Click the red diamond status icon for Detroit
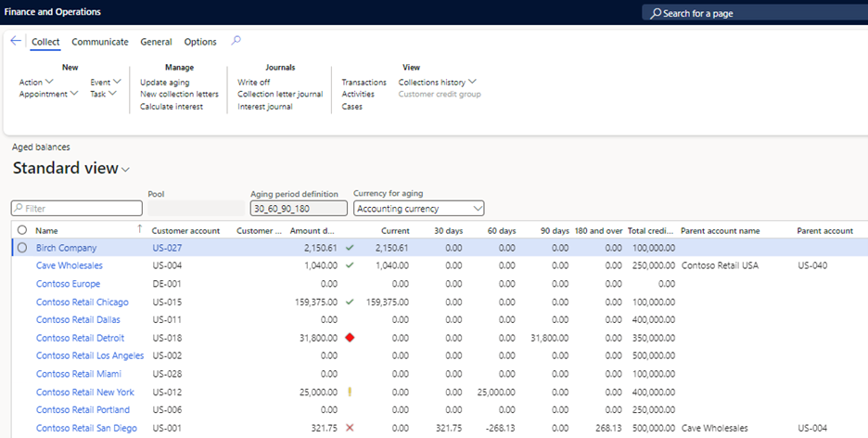Image resolution: width=868 pixels, height=438 pixels. tap(350, 338)
